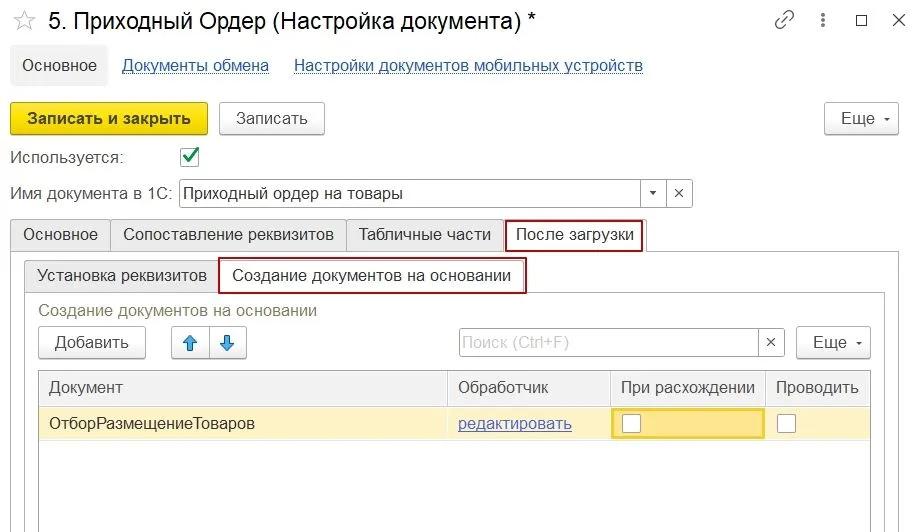Click into the Поиск search field
This screenshot has height=532, width=918.
coord(608,342)
